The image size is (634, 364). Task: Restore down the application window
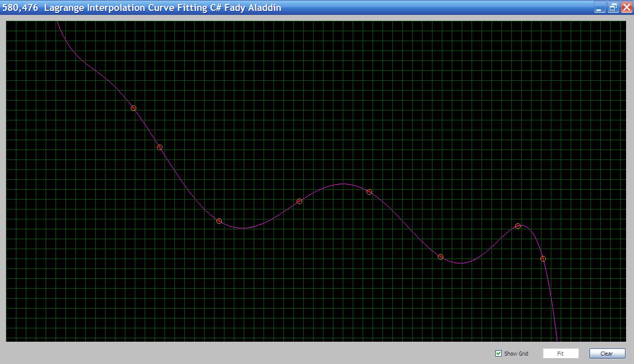pos(613,7)
